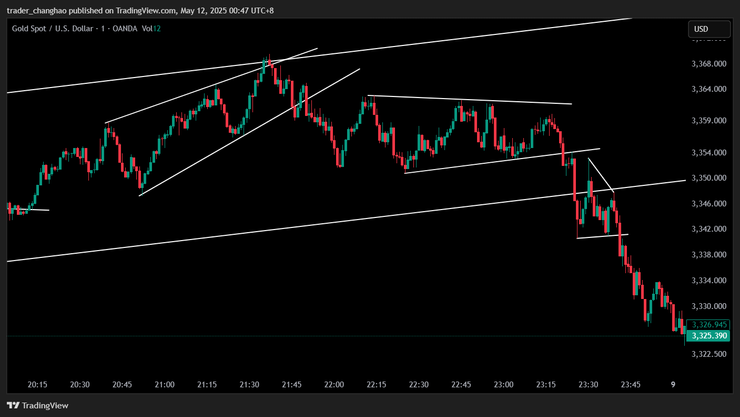This screenshot has height=417, width=740.
Task: Click the 20:15 time axis label
Action: click(38, 384)
